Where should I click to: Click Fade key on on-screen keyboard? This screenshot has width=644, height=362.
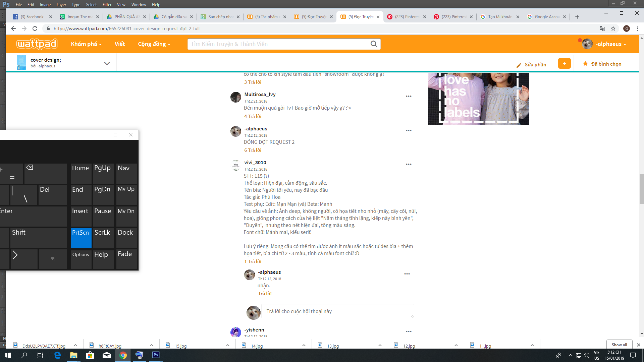tap(126, 259)
